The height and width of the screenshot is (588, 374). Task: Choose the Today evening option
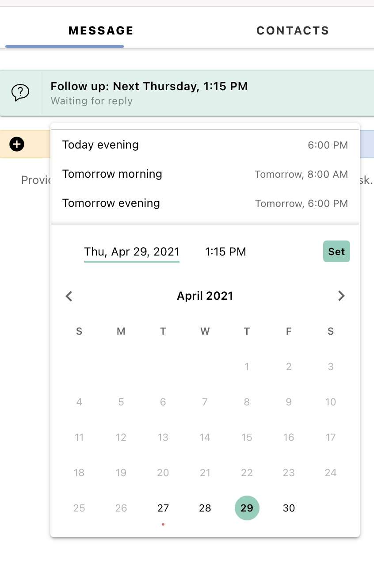coord(205,145)
